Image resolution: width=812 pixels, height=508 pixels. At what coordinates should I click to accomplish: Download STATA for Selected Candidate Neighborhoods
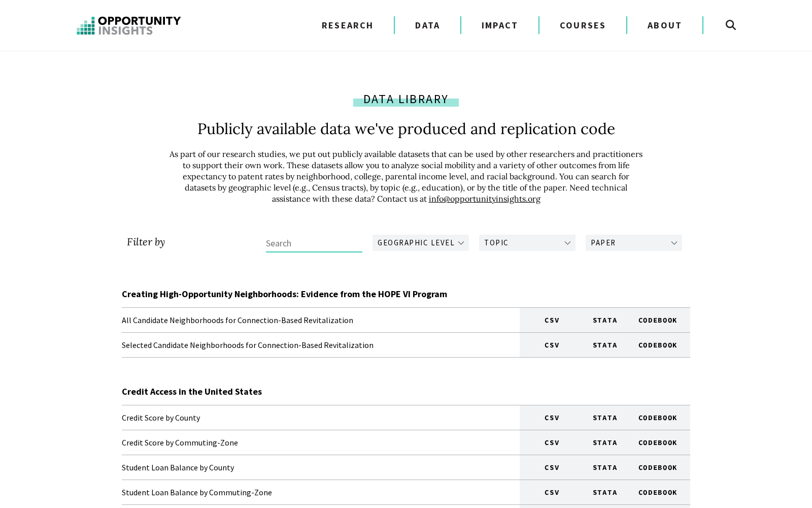(605, 345)
